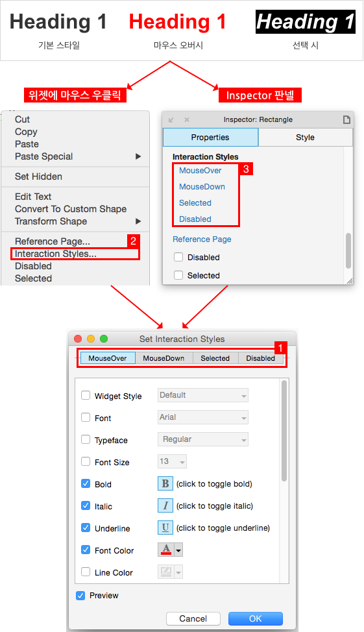This screenshot has width=364, height=632.
Task: Enable the Widget Style checkbox
Action: point(86,395)
